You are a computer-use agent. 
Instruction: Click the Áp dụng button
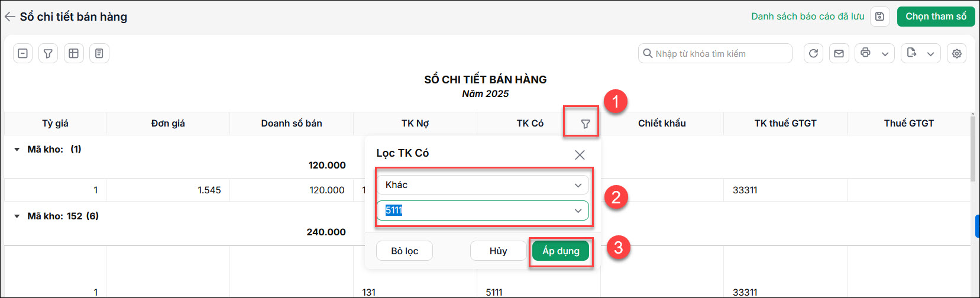tap(561, 251)
